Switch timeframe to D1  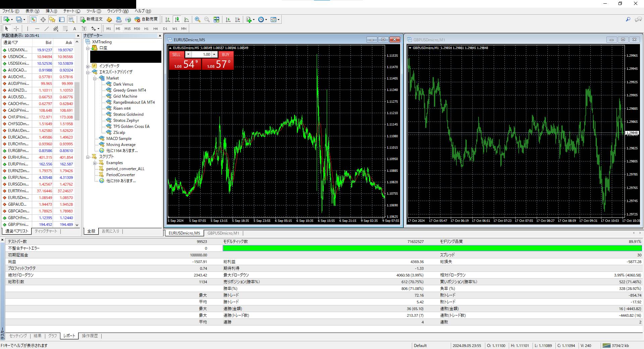[165, 29]
